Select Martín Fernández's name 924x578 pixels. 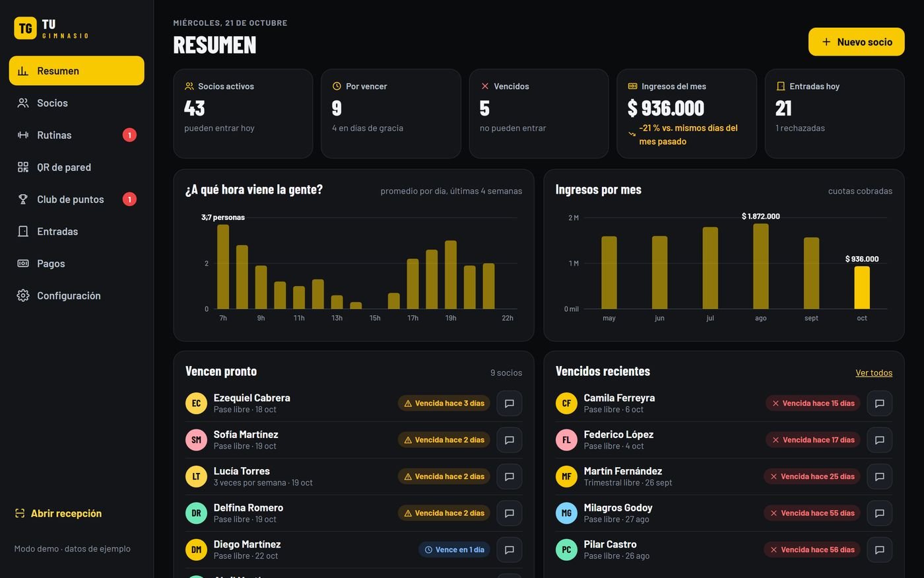623,471
